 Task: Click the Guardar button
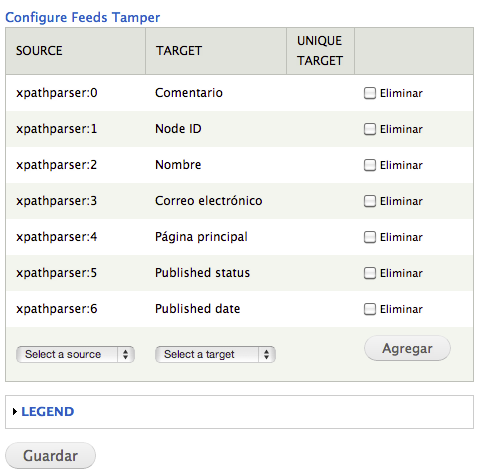pos(50,456)
